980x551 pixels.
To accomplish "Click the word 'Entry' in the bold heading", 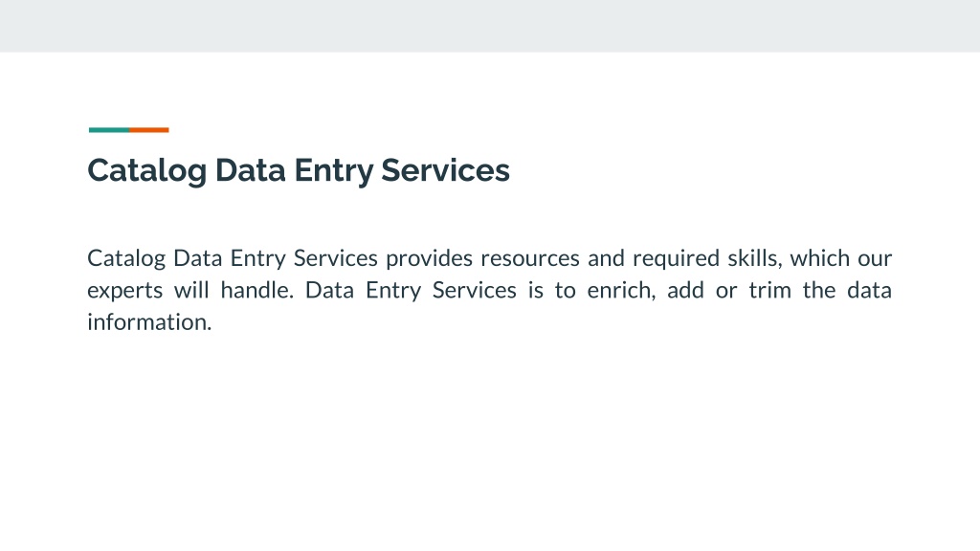I will tap(333, 170).
